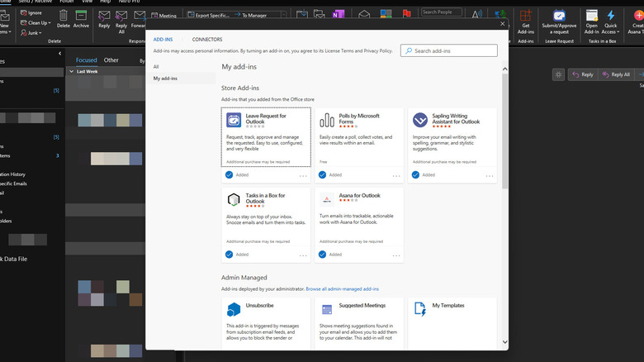Toggle Added checkmark for Sapling Writing Assistant
This screenshot has height=362, width=644.
415,175
